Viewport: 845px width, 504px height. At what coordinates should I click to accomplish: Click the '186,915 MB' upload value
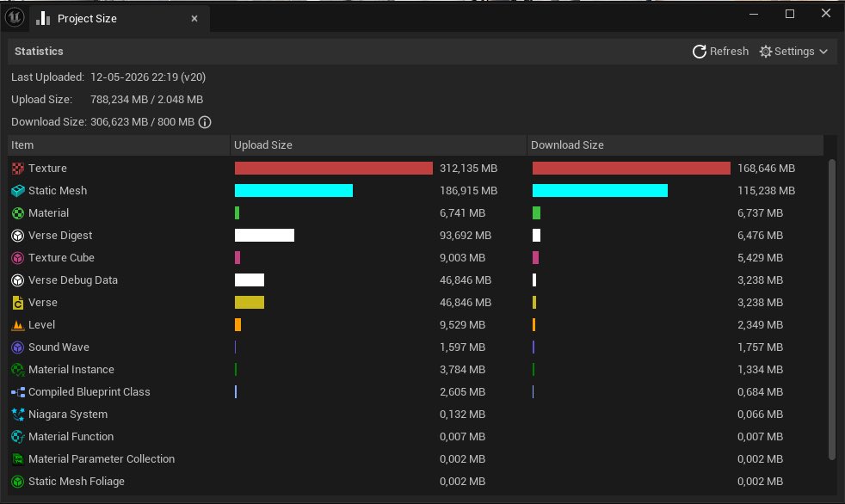(468, 191)
